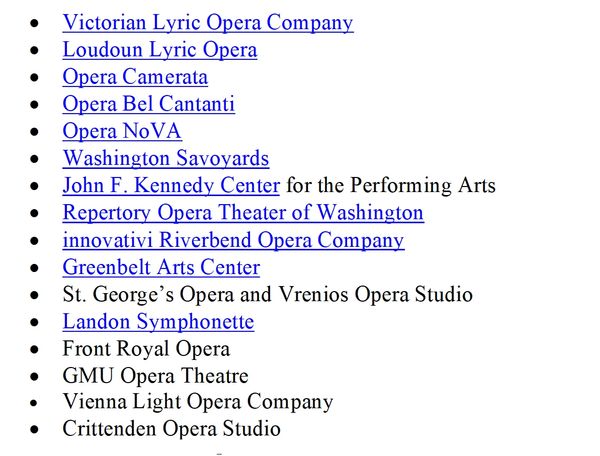The width and height of the screenshot is (600, 456).
Task: Open the Washington Savoyards link
Action: point(166,158)
